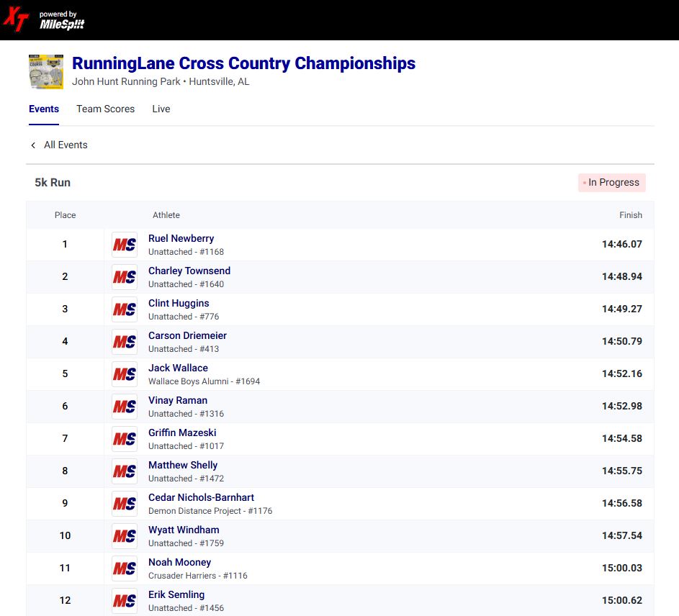Open athlete Wyatt Windham's profile

pos(184,530)
